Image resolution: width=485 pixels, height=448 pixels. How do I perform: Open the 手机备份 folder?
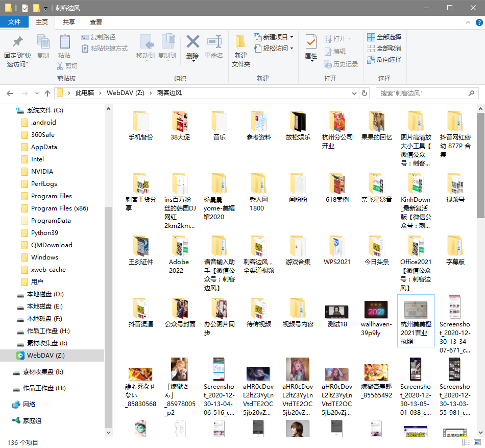click(141, 126)
